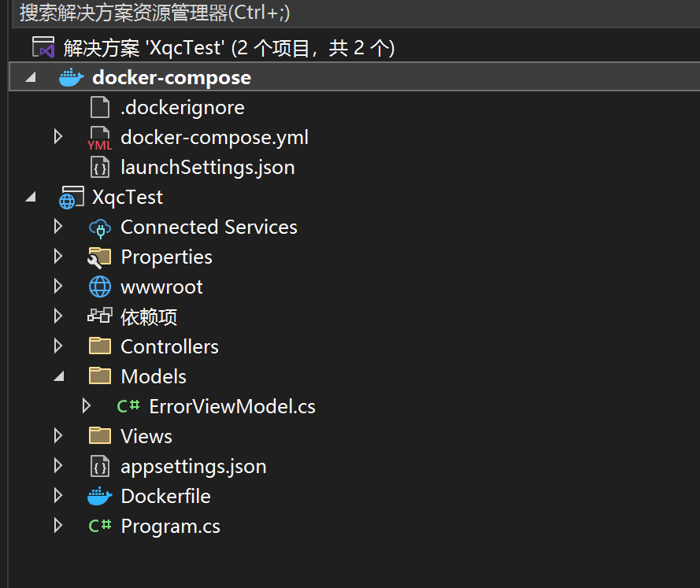700x588 pixels.
Task: Expand the Views folder arrow
Action: click(x=58, y=436)
